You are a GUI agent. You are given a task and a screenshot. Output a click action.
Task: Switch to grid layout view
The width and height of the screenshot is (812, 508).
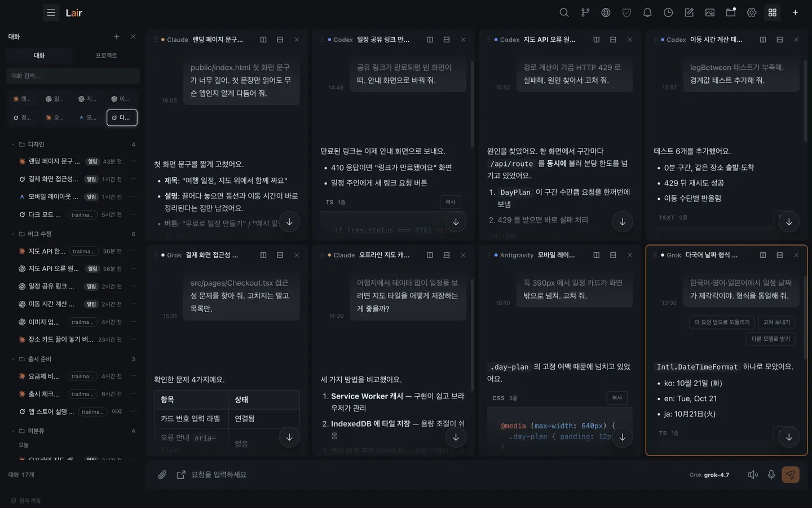click(773, 12)
